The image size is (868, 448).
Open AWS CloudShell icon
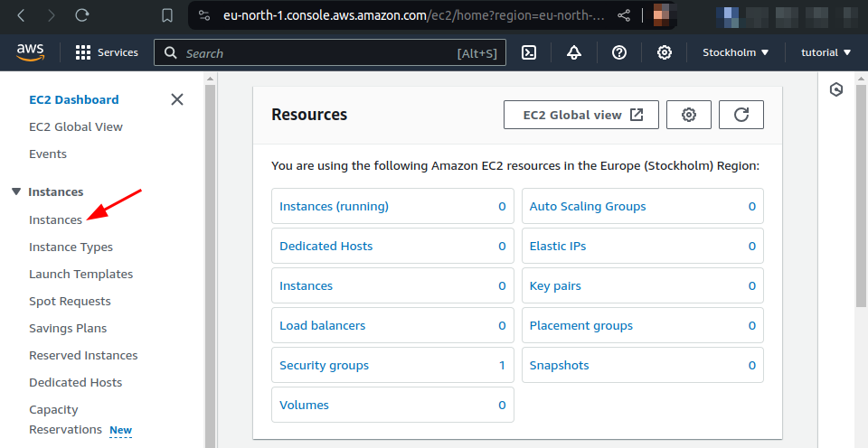tap(529, 52)
